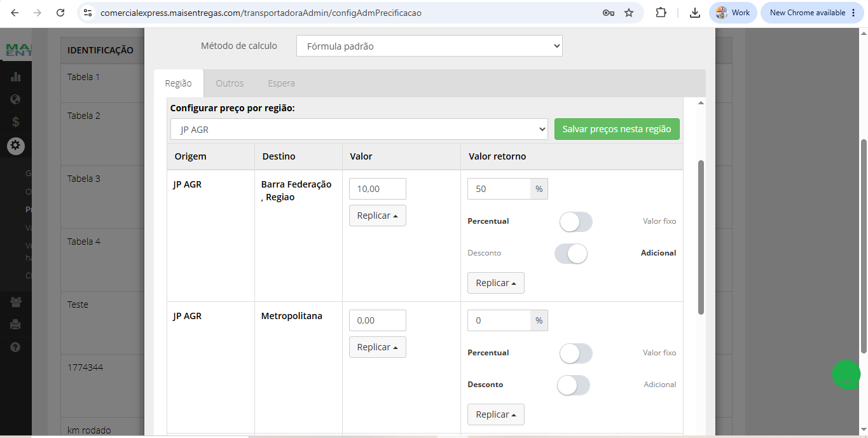
Task: Open site information icon in address bar
Action: (88, 13)
